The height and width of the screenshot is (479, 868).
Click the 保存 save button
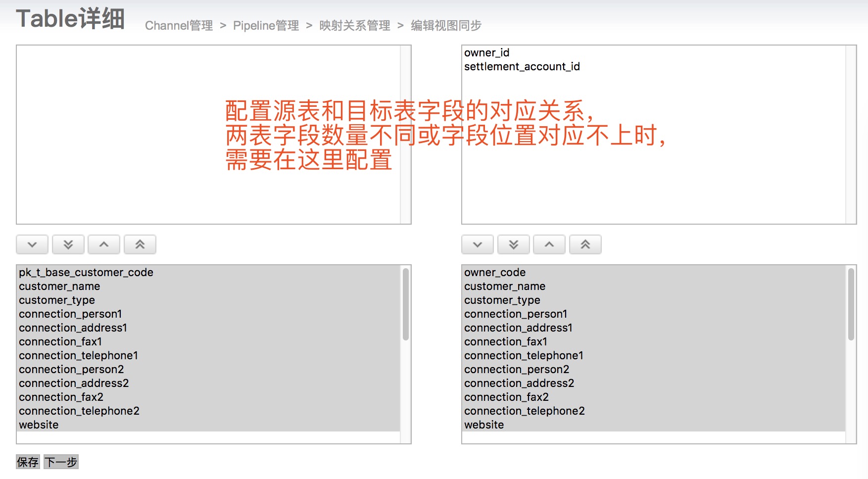tap(28, 462)
